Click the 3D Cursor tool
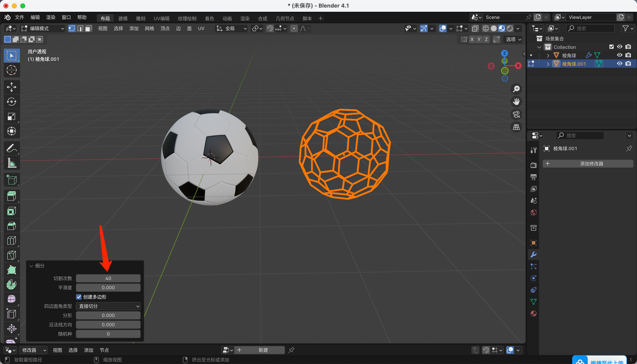This screenshot has height=364, width=637. click(x=12, y=70)
